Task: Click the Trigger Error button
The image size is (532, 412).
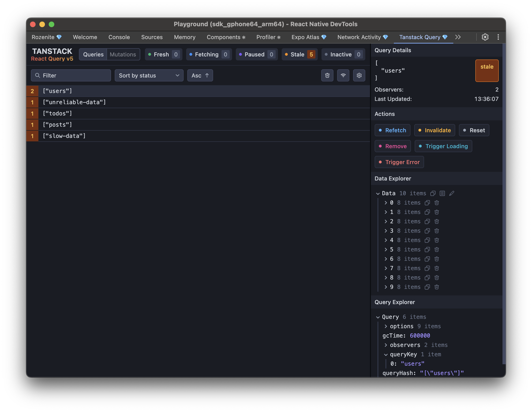Action: (x=399, y=162)
